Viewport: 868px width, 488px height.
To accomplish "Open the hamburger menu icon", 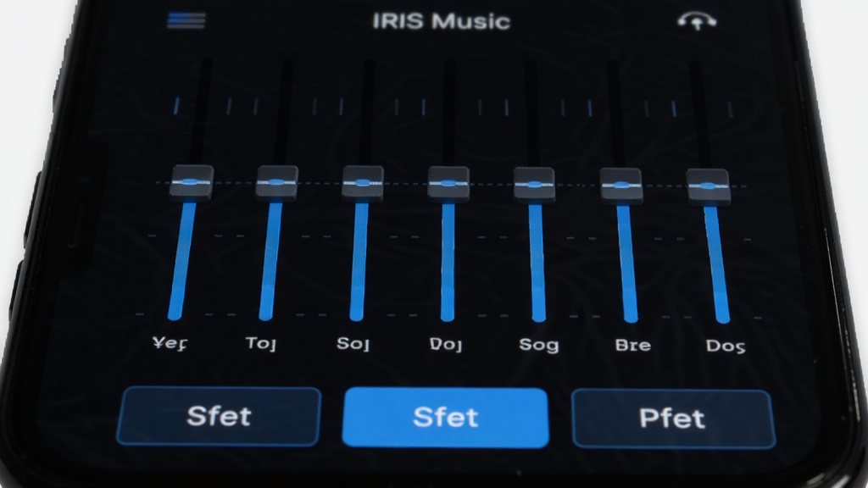I will [186, 20].
